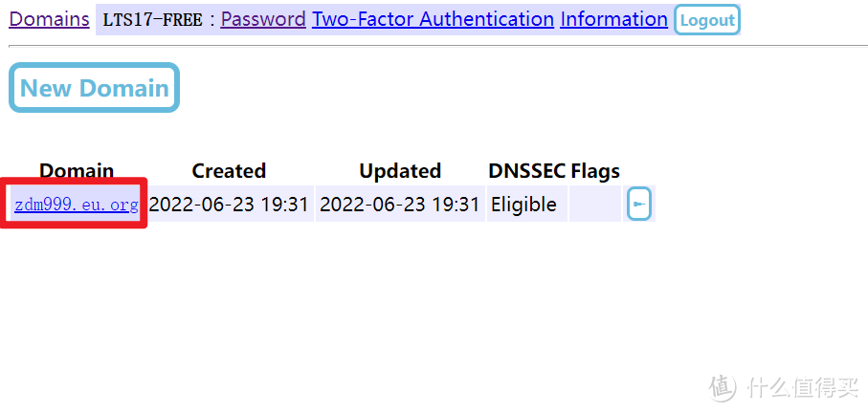Viewport: 868px width, 412px height.
Task: Click the New Domain button
Action: [x=94, y=88]
